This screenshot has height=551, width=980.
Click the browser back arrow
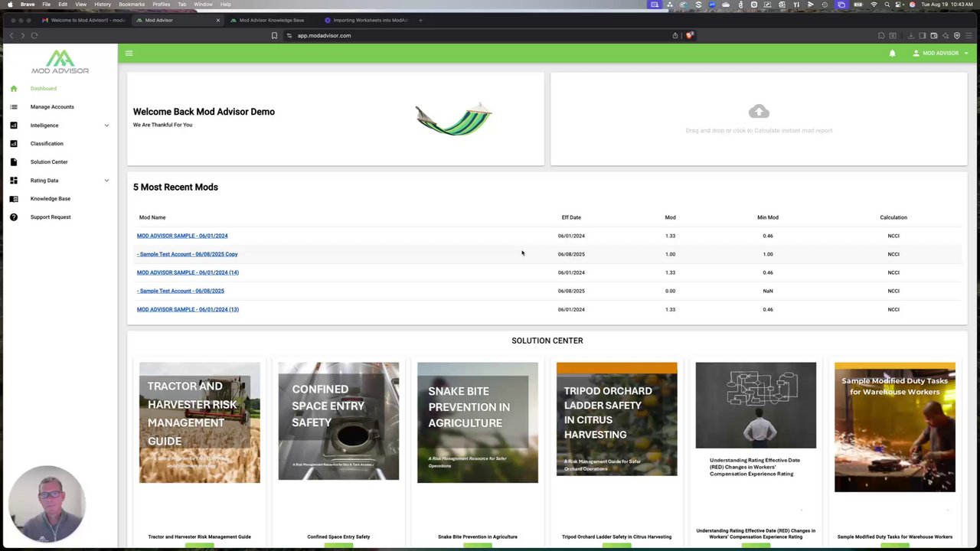pyautogui.click(x=11, y=35)
